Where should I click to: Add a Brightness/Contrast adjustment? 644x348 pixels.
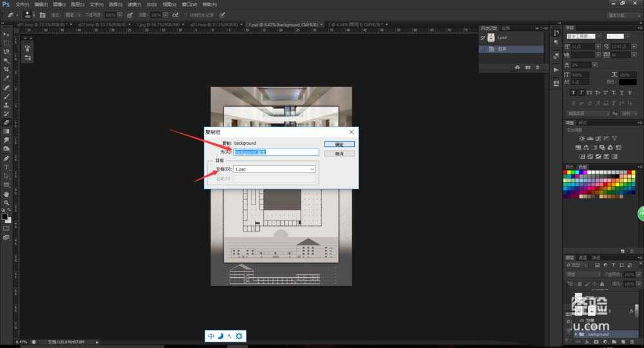point(582,138)
